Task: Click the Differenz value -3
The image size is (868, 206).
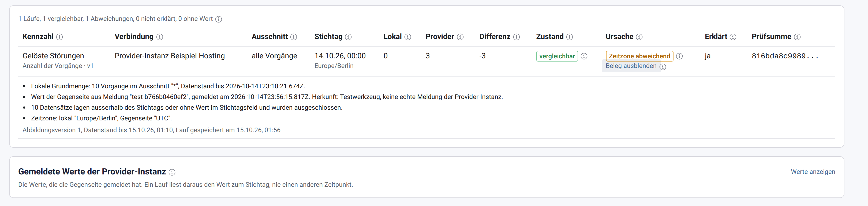Action: [x=482, y=56]
